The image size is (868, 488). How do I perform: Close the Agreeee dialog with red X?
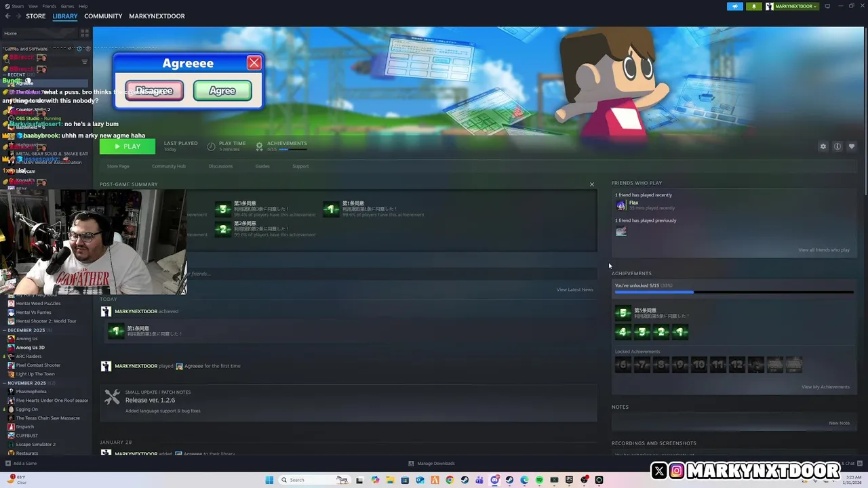coord(254,63)
